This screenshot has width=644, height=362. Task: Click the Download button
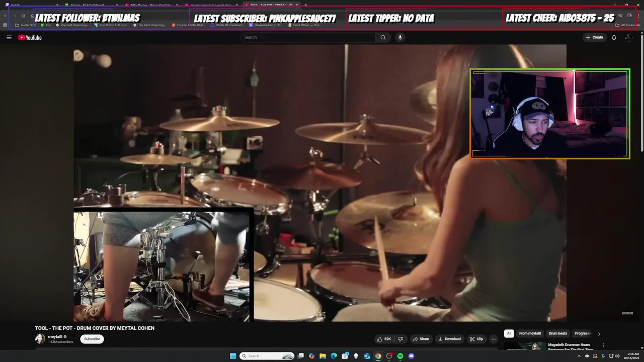point(449,339)
